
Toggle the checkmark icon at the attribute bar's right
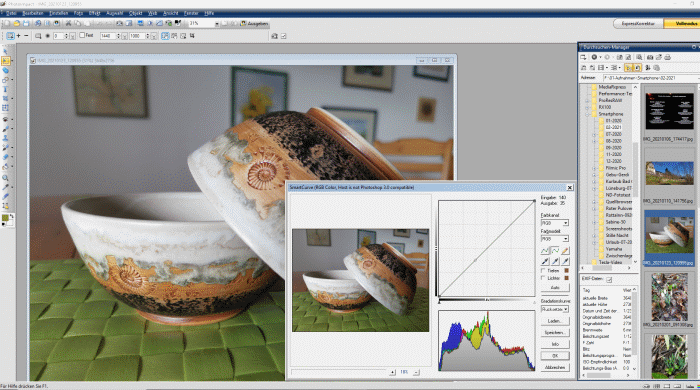pyautogui.click(x=283, y=36)
